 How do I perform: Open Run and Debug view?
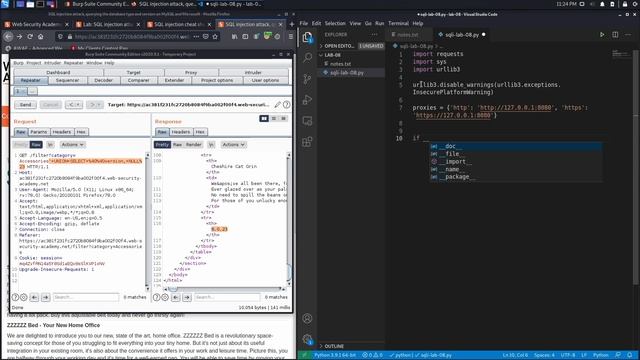[307, 100]
